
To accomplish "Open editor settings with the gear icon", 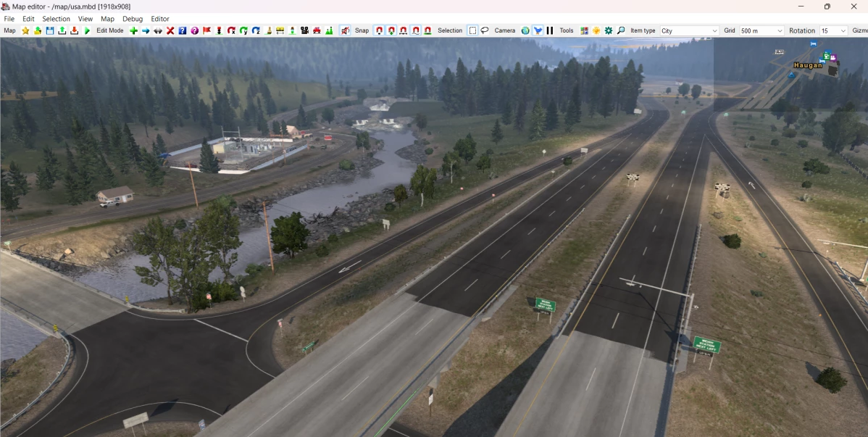I will tap(607, 30).
